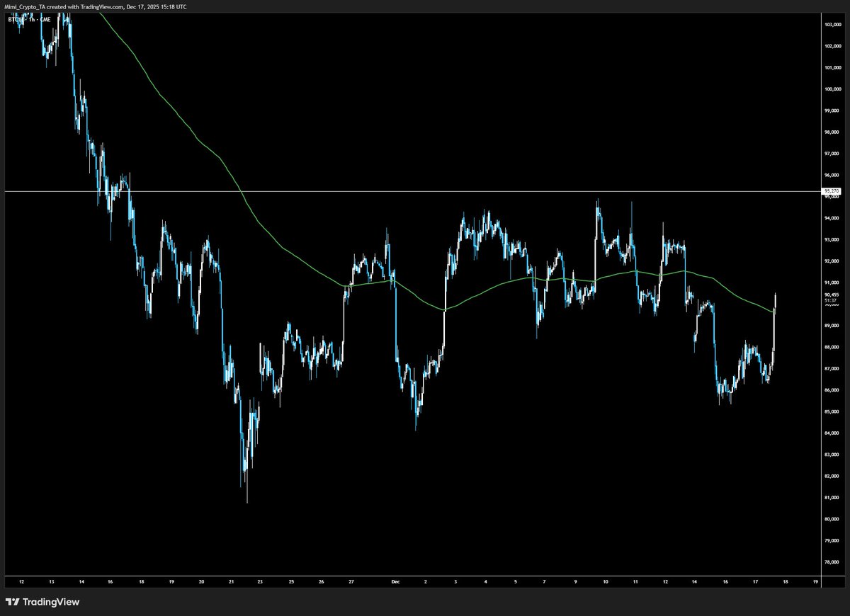The image size is (850, 616).
Task: Click the Dec label on the time axis
Action: [395, 581]
